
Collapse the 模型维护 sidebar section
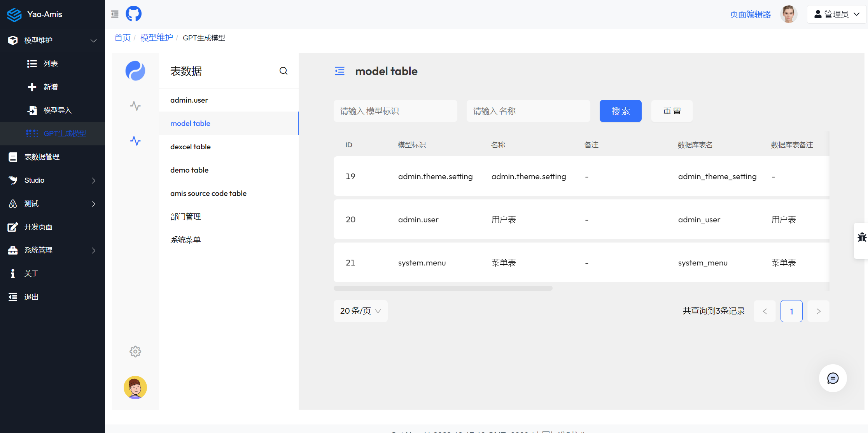click(52, 40)
